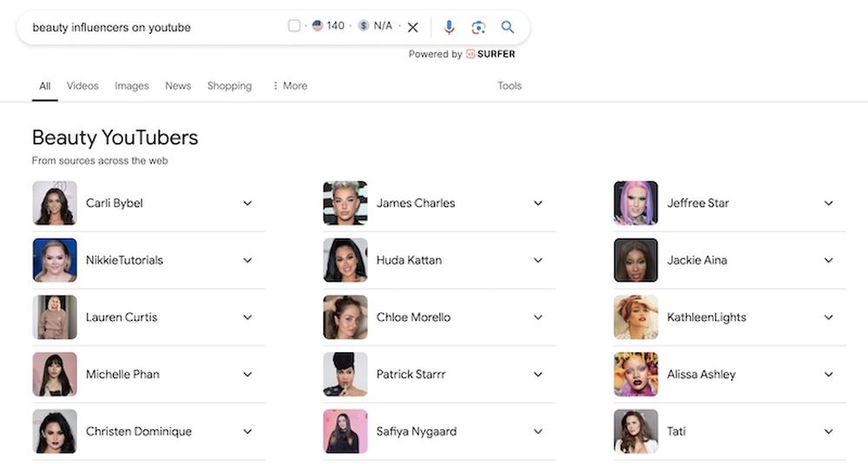Open the Tools button
Viewport: 868px width, 464px height.
click(510, 86)
